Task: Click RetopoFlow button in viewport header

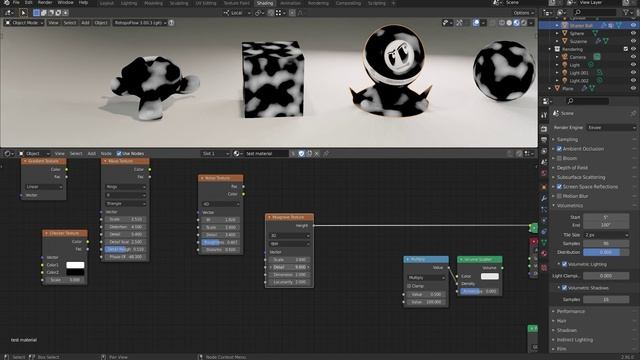Action: click(140, 23)
